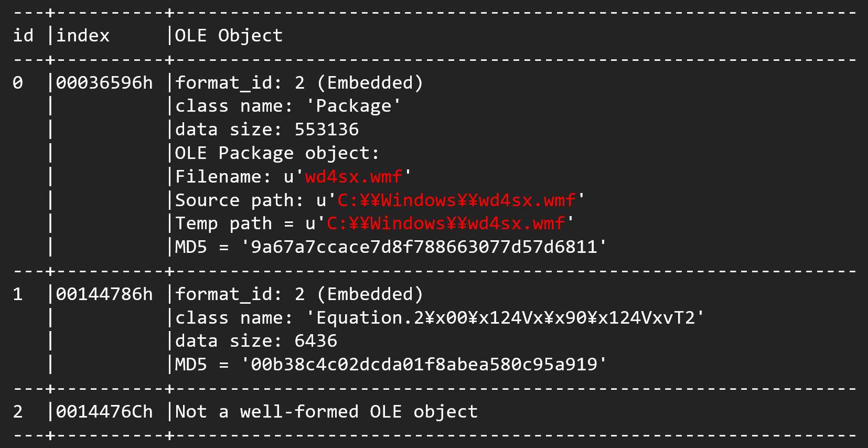Click index value 00036596h

(x=104, y=83)
